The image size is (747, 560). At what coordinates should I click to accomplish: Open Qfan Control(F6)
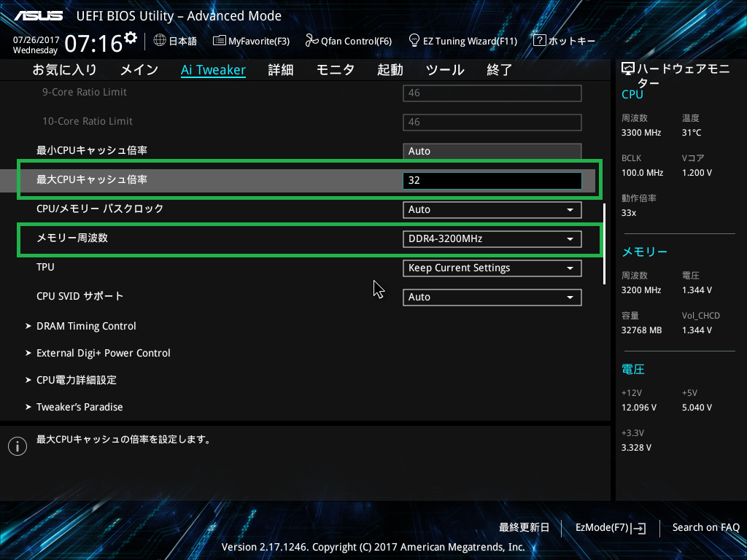[x=349, y=41]
